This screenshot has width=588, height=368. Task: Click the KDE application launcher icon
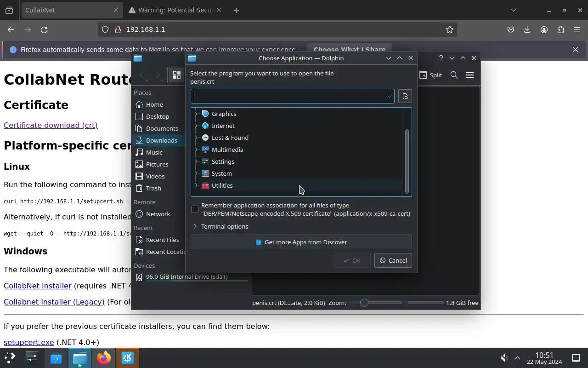pos(10,357)
